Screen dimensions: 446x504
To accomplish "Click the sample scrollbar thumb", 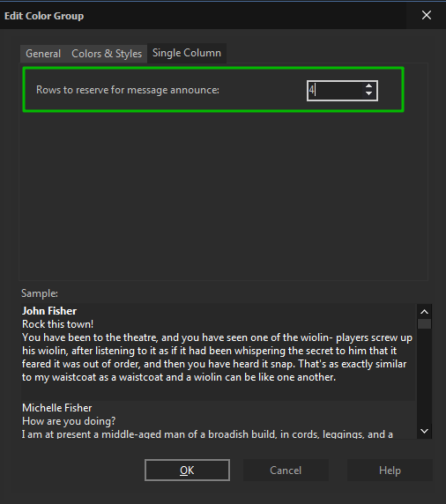I will tap(424, 323).
